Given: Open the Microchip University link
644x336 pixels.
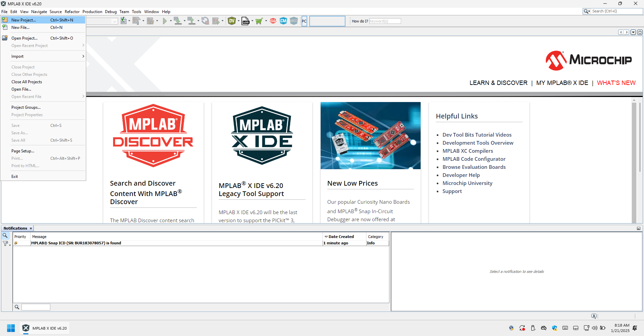Looking at the screenshot, I should click(467, 183).
